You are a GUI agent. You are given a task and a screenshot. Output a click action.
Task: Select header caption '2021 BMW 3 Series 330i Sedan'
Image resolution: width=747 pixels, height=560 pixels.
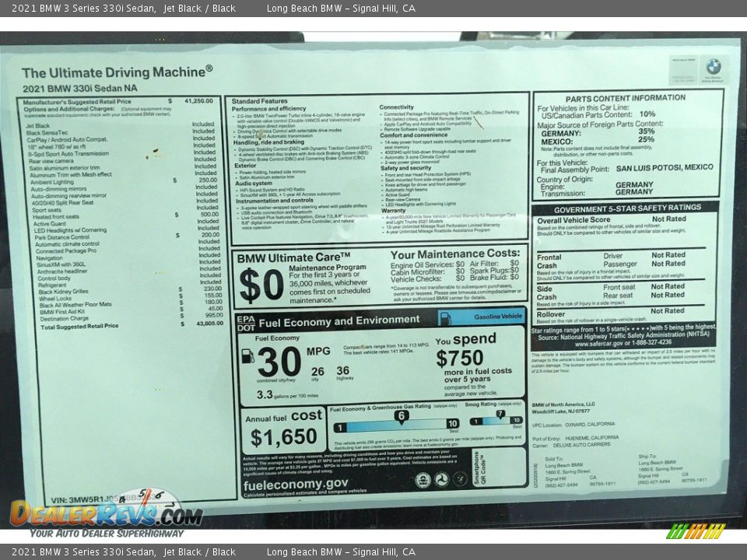(x=84, y=8)
